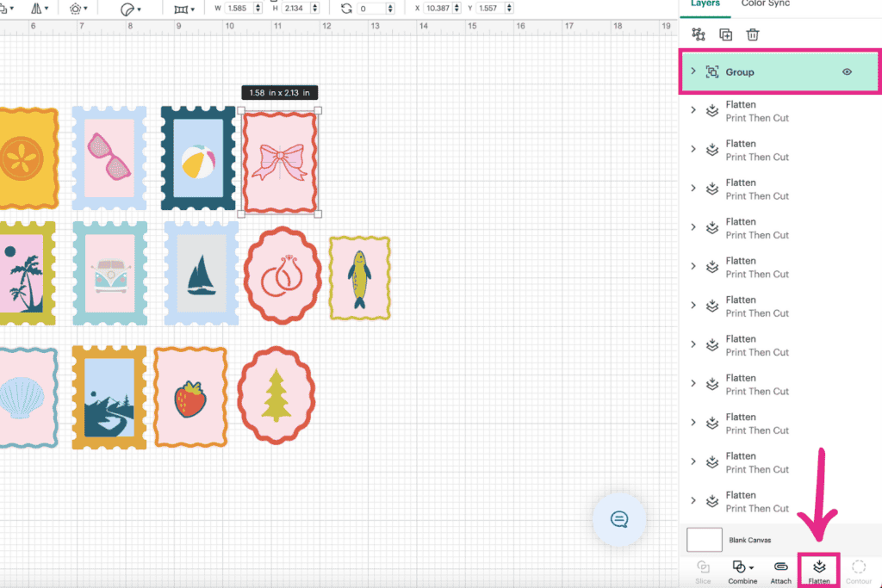Select the orange slice stamp
Image resolution: width=882 pixels, height=588 pixels.
pos(28,158)
